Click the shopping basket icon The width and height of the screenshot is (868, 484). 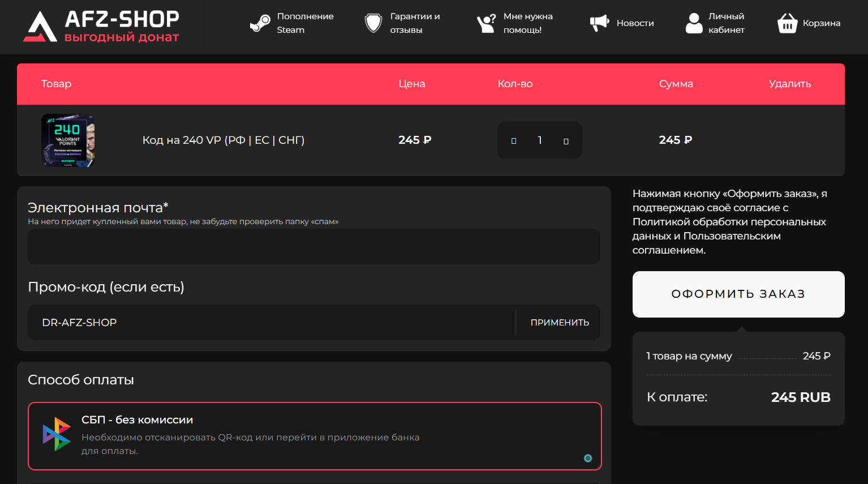coord(788,23)
